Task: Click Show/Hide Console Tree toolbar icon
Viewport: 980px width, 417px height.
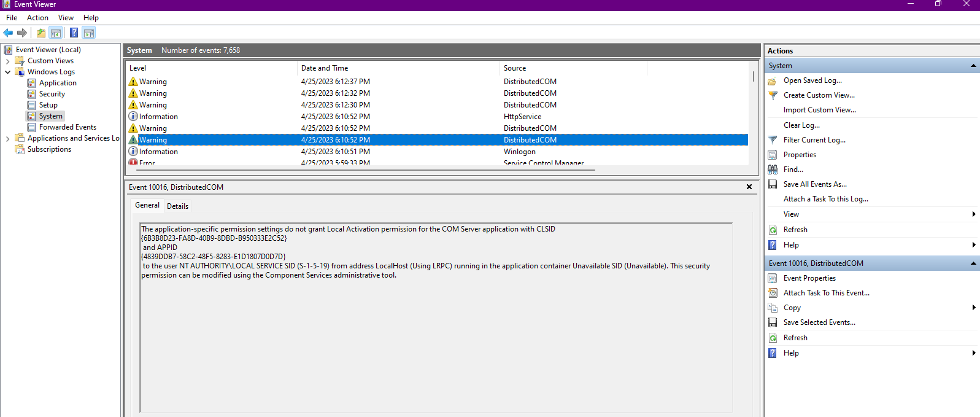Action: 56,33
